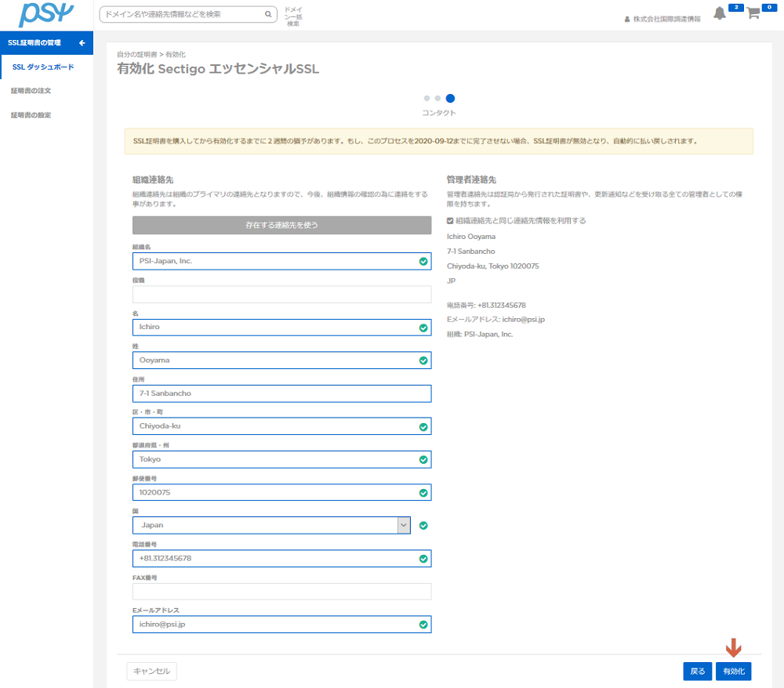Toggle same-as-organization contact checkbox

[x=450, y=221]
